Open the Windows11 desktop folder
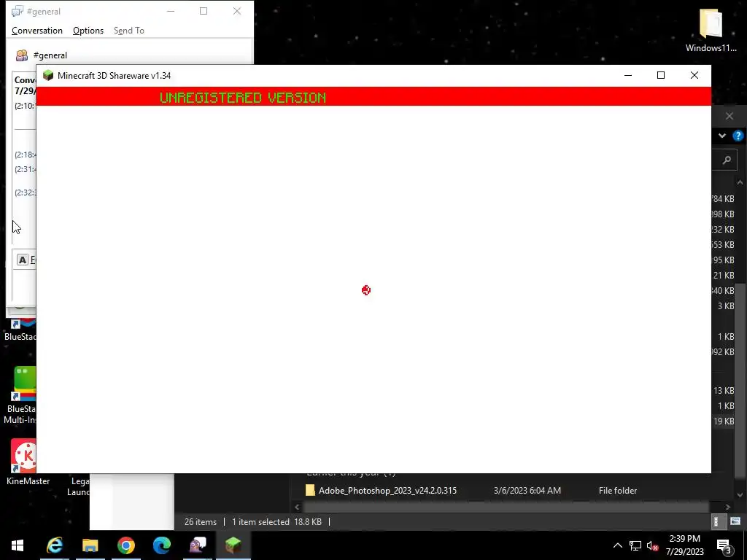 pyautogui.click(x=711, y=29)
